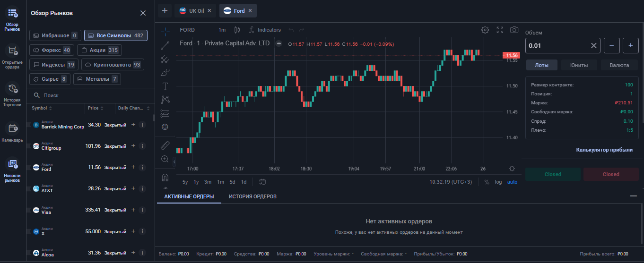
Task: Tick the checkbox beside Ford in the list
Action: pyautogui.click(x=28, y=167)
